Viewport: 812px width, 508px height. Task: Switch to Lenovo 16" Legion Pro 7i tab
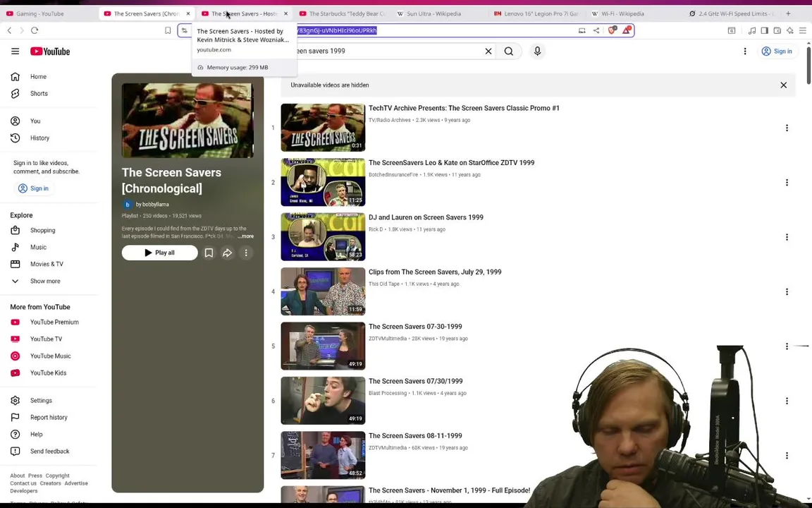[536, 13]
